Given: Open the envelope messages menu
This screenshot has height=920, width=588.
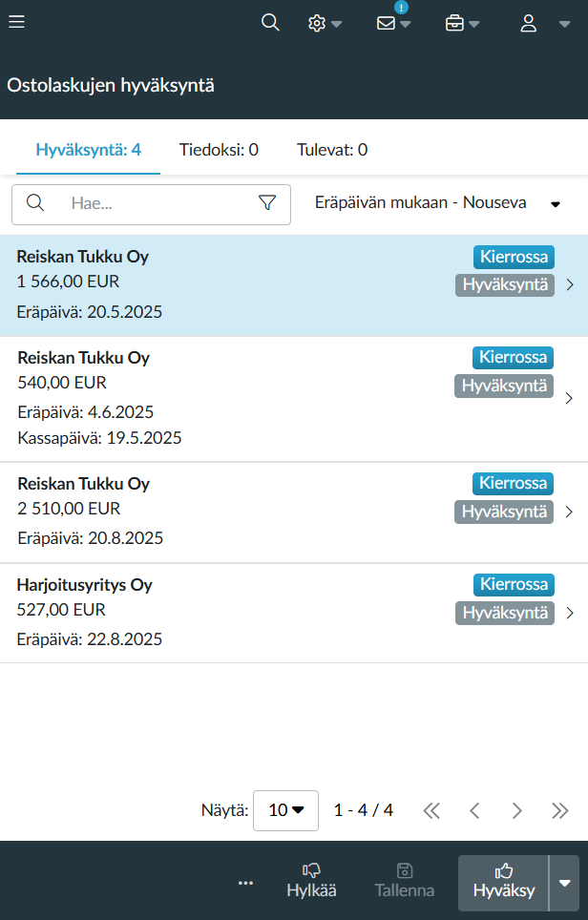Looking at the screenshot, I should pos(393,23).
